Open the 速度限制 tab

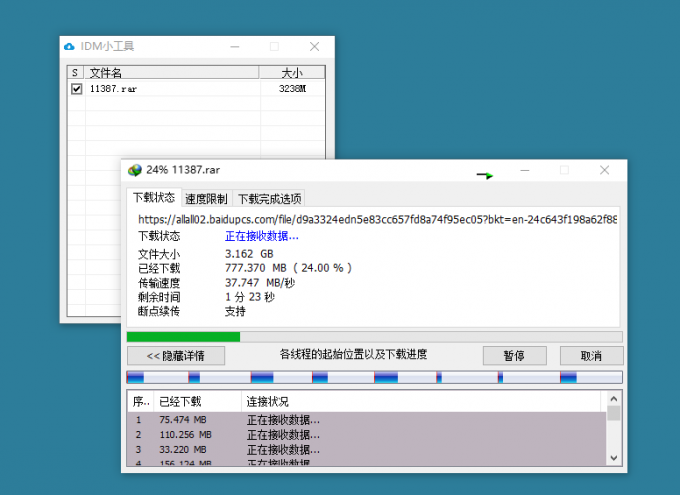206,199
